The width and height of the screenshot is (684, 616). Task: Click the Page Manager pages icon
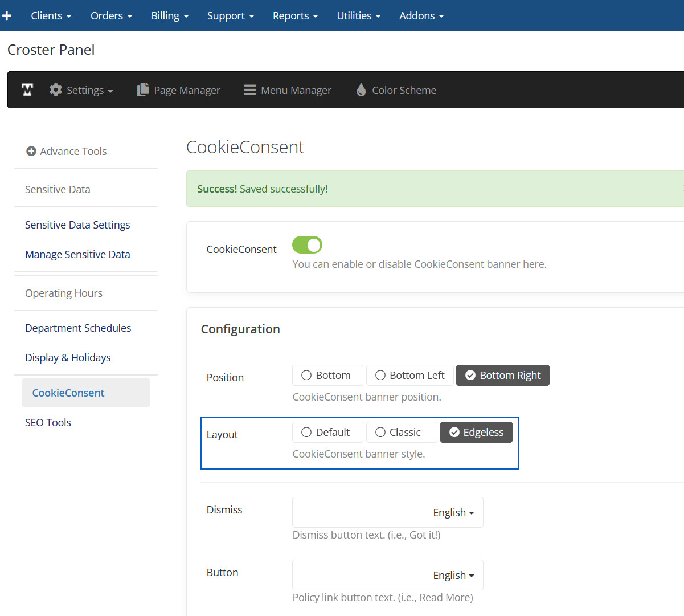(x=143, y=90)
